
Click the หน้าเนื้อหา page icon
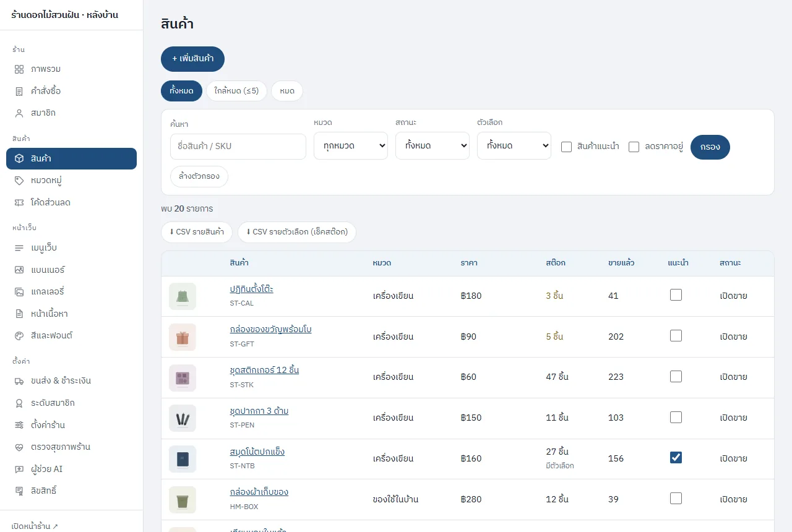point(19,314)
